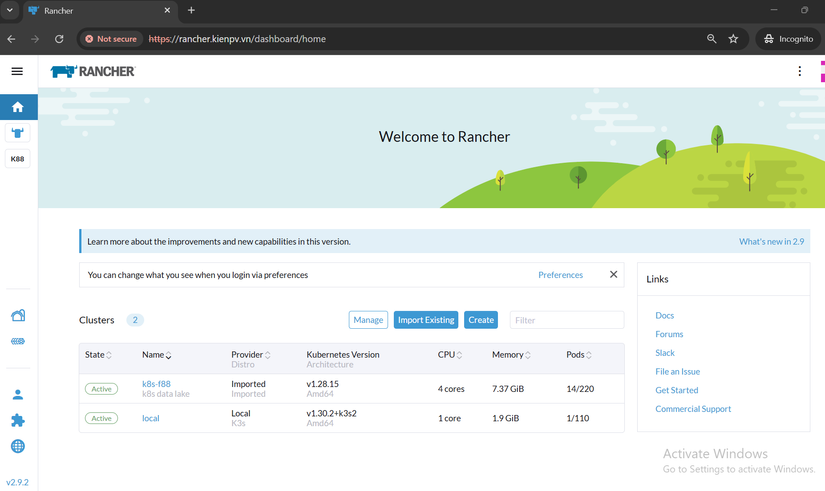This screenshot has height=491, width=825.
Task: Open the local cluster link
Action: click(150, 418)
